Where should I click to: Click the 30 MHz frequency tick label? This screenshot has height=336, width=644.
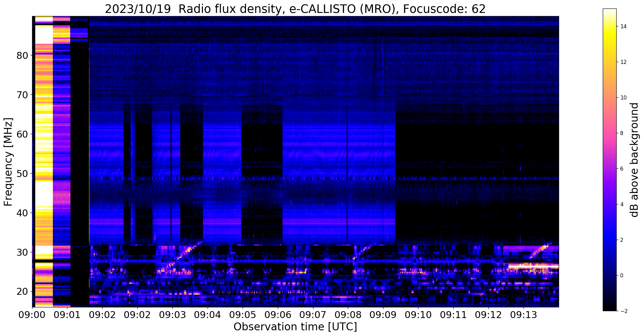22,252
